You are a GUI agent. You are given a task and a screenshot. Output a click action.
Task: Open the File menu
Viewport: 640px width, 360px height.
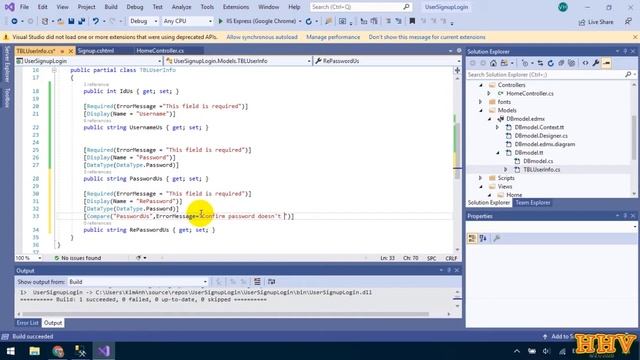(24, 7)
